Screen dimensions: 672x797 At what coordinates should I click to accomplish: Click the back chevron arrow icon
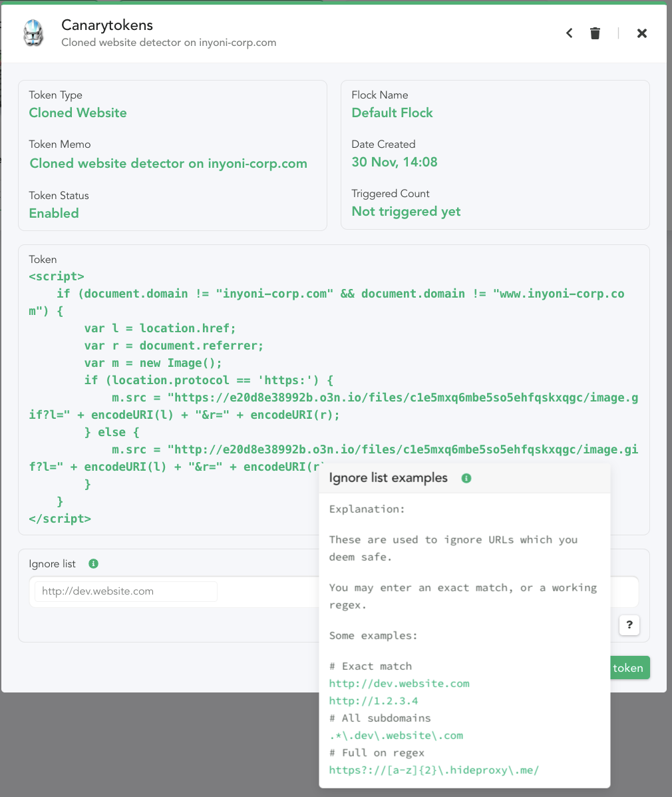click(570, 33)
